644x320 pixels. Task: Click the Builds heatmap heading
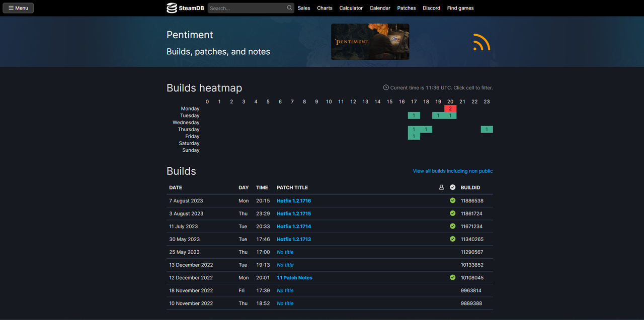pos(204,88)
